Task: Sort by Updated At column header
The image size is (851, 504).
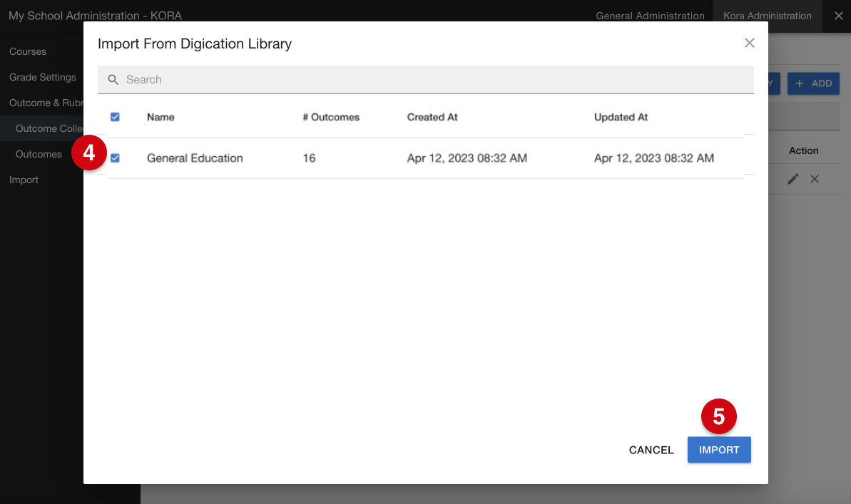Action: pyautogui.click(x=621, y=117)
